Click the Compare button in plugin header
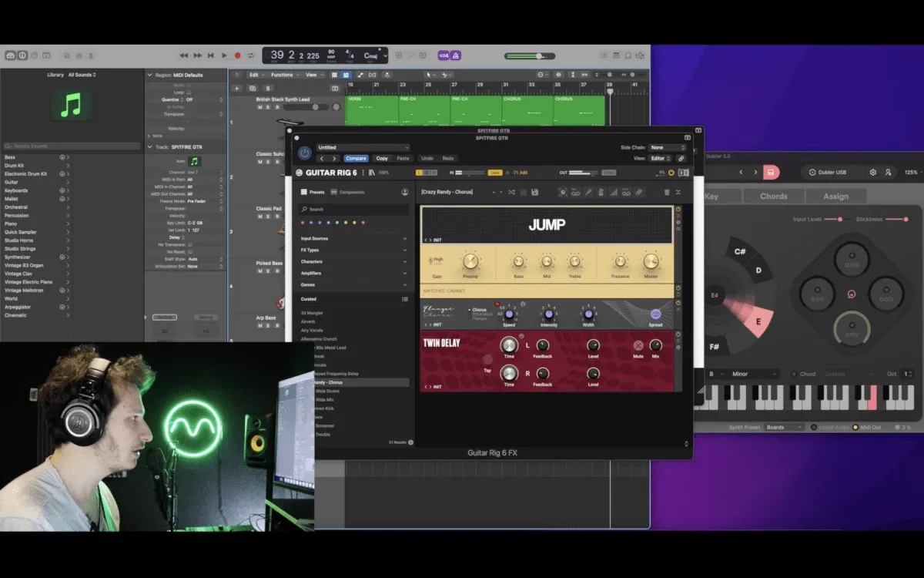 [x=356, y=158]
